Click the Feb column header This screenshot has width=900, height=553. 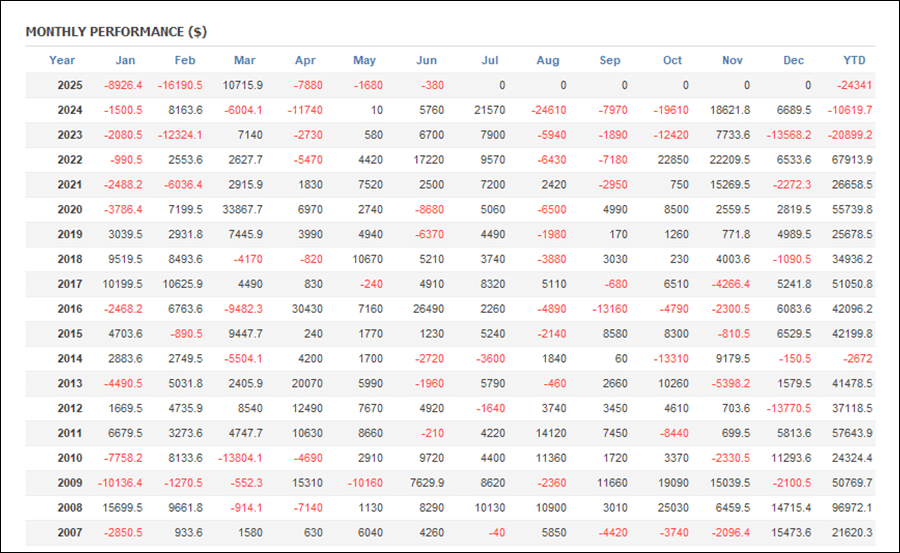[185, 60]
